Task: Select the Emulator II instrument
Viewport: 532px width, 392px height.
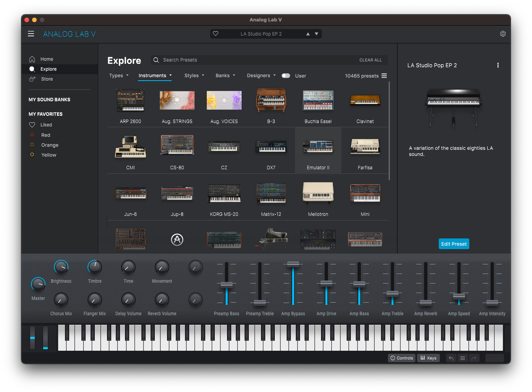Action: coord(318,151)
